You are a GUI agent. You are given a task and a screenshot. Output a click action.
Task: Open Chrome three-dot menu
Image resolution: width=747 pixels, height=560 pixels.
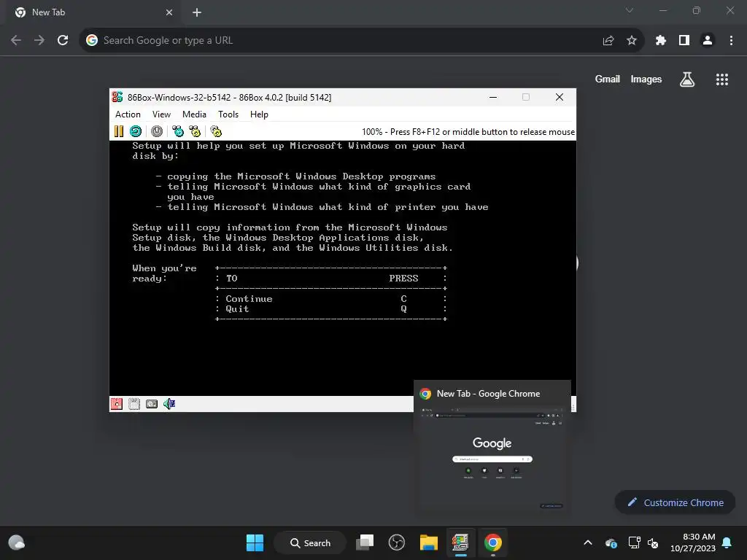point(731,41)
